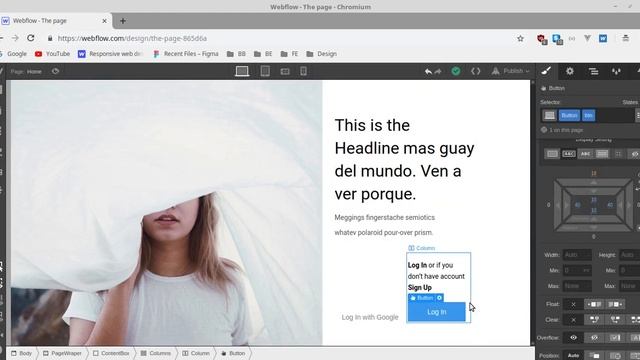This screenshot has height=360, width=640.
Task: Open the Publish dropdown
Action: [x=511, y=71]
